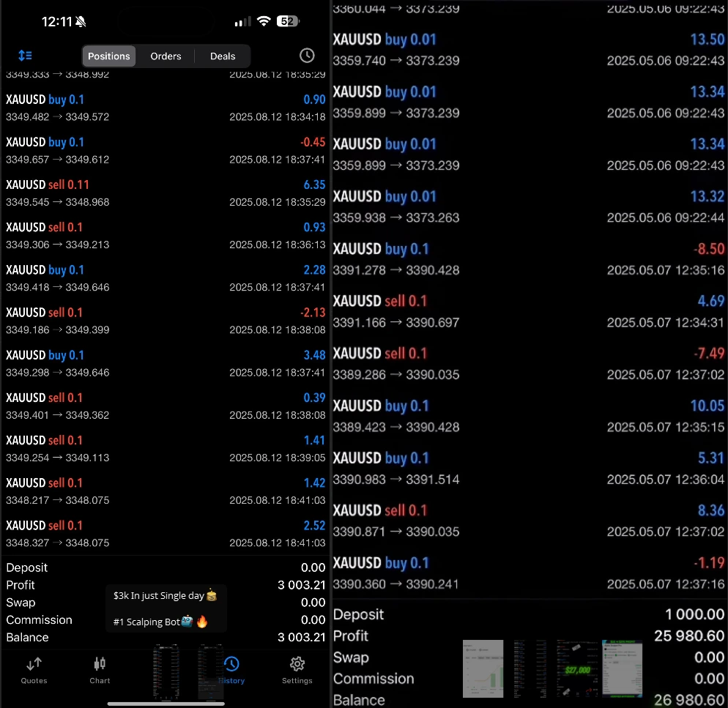Tap the sort order icon

[25, 56]
